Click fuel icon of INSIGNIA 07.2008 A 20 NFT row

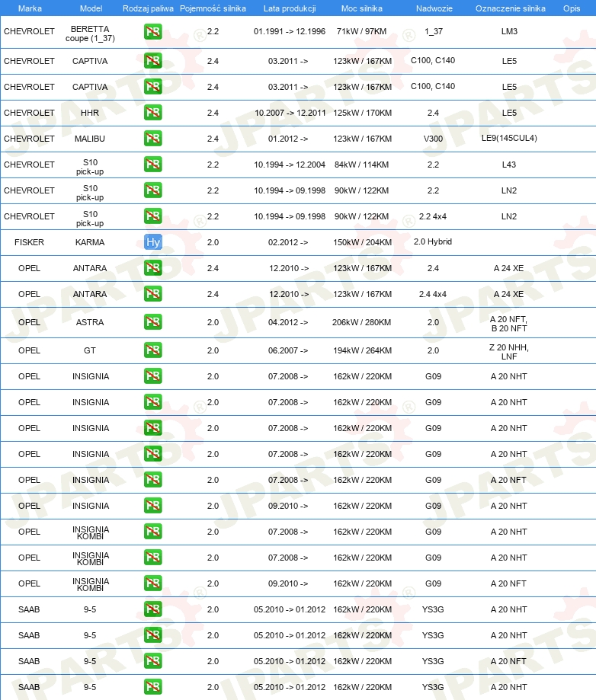point(152,479)
